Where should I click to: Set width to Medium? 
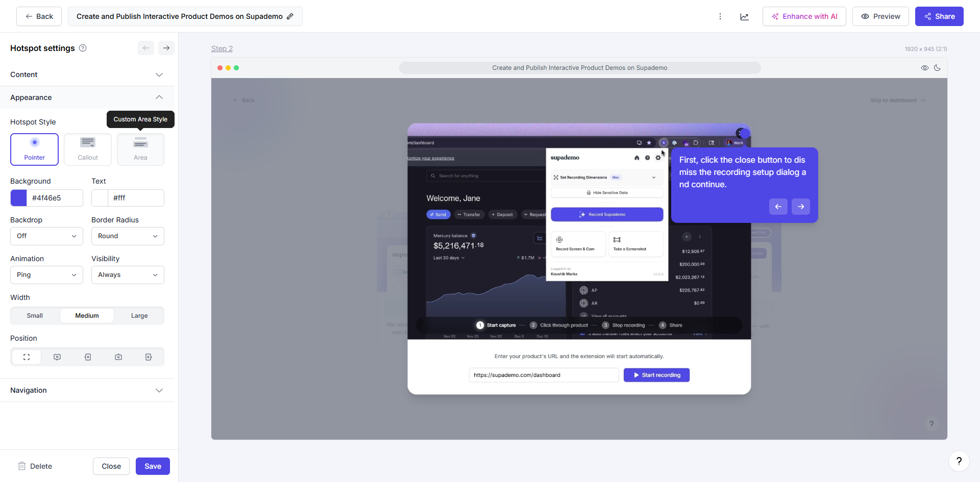tap(87, 316)
